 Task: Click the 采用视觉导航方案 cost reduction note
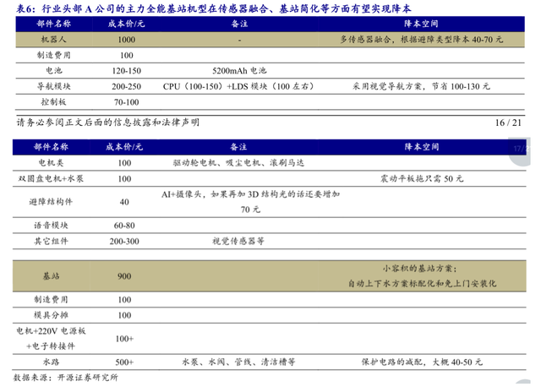[x=421, y=86]
